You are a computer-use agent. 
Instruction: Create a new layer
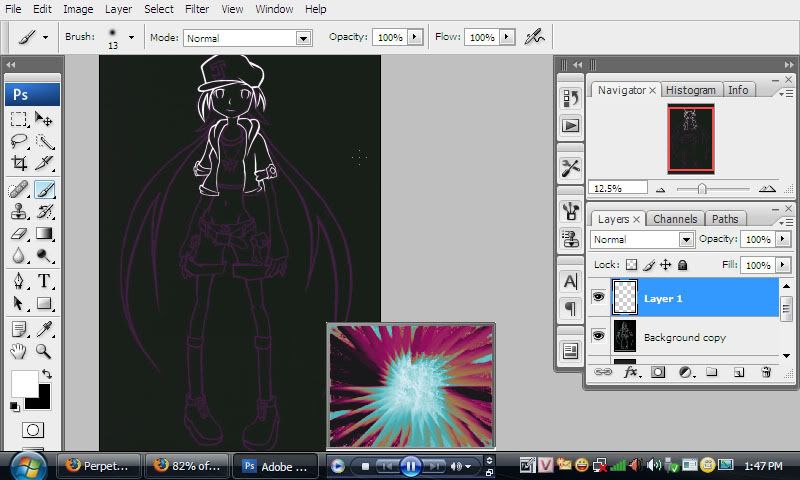point(738,372)
